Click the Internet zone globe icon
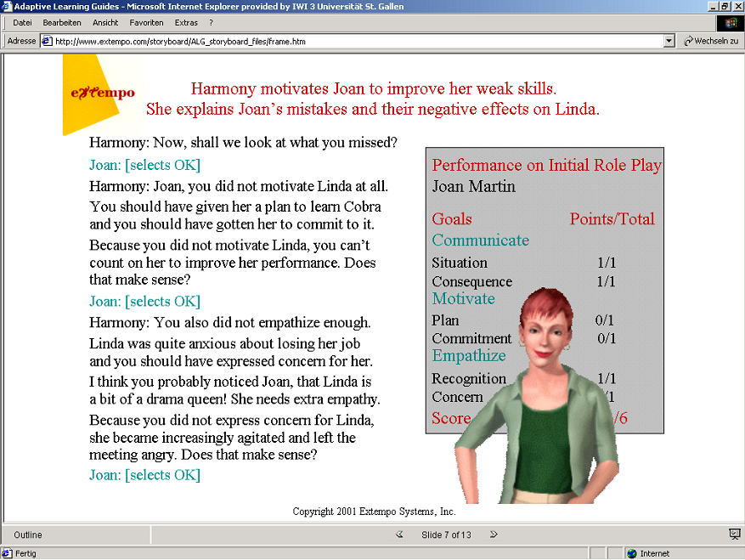This screenshot has height=560, width=745. tap(632, 553)
